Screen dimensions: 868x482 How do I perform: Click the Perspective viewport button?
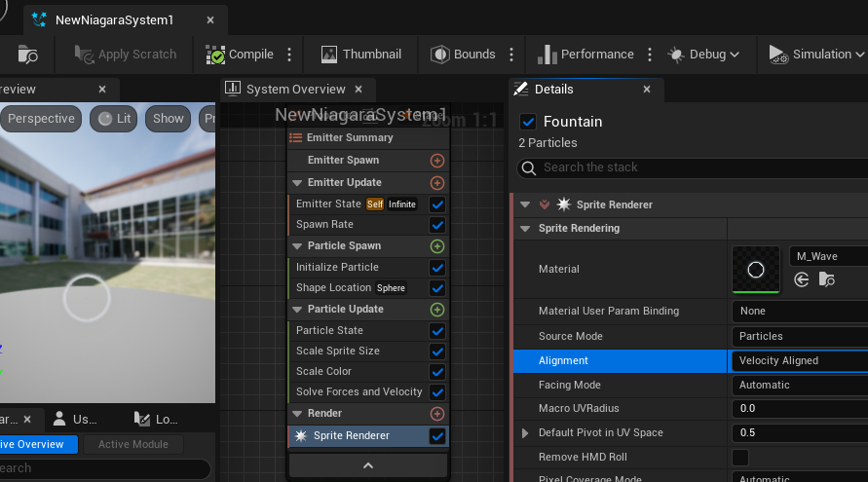coord(41,119)
